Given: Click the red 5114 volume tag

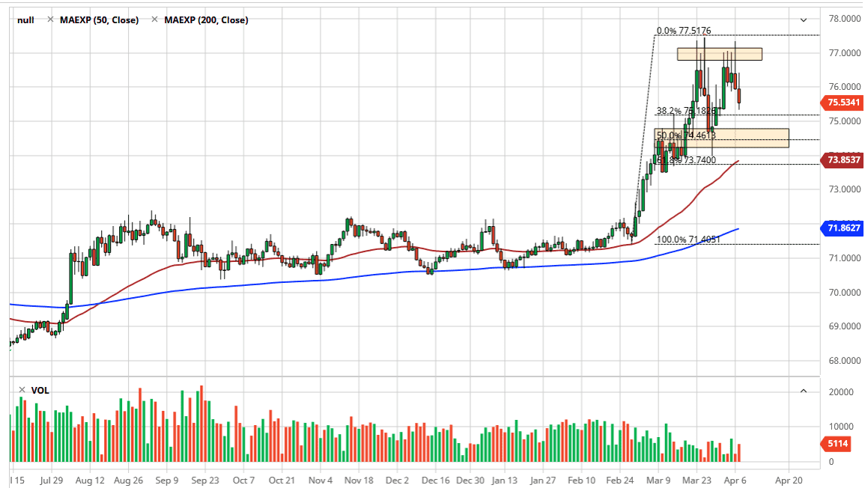Looking at the screenshot, I should [839, 445].
